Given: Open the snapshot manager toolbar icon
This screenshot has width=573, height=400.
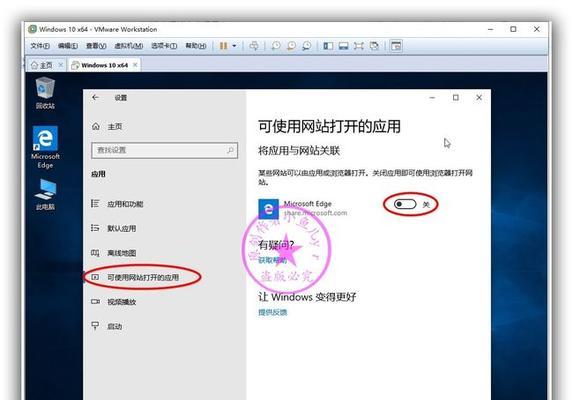Looking at the screenshot, I should click(x=307, y=46).
